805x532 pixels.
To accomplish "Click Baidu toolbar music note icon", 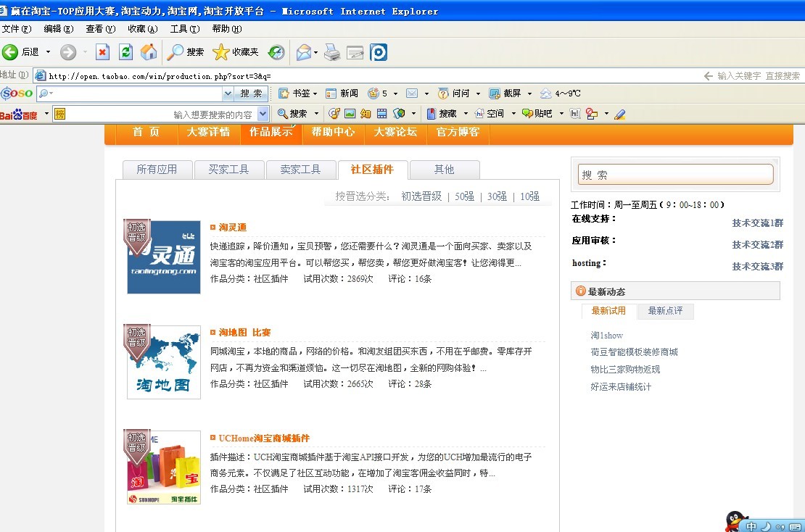I will click(x=334, y=113).
